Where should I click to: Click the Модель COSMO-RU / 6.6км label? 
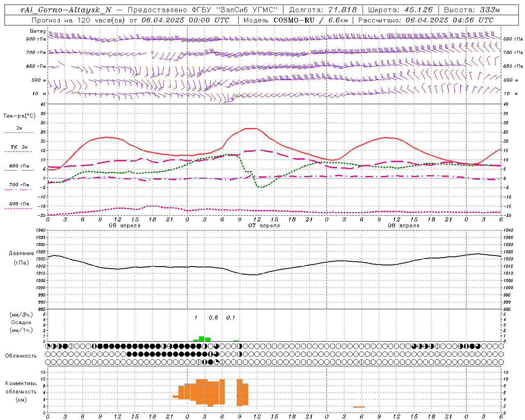295,20
